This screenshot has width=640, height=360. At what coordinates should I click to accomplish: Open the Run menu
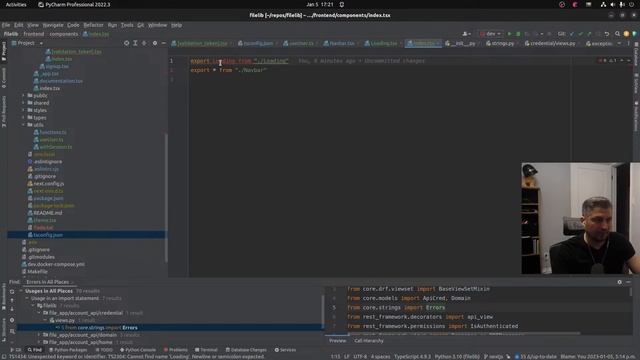pyautogui.click(x=112, y=25)
